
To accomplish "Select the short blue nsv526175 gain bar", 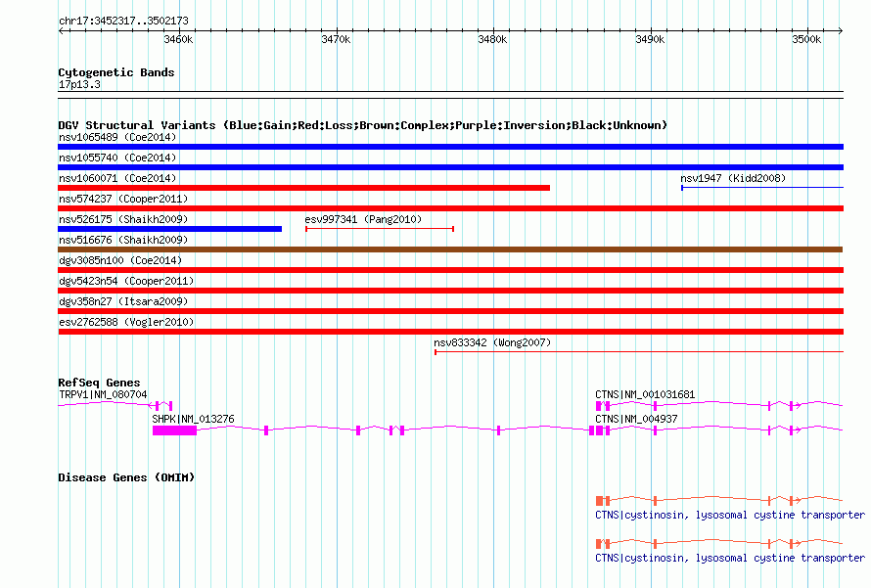I will (170, 229).
